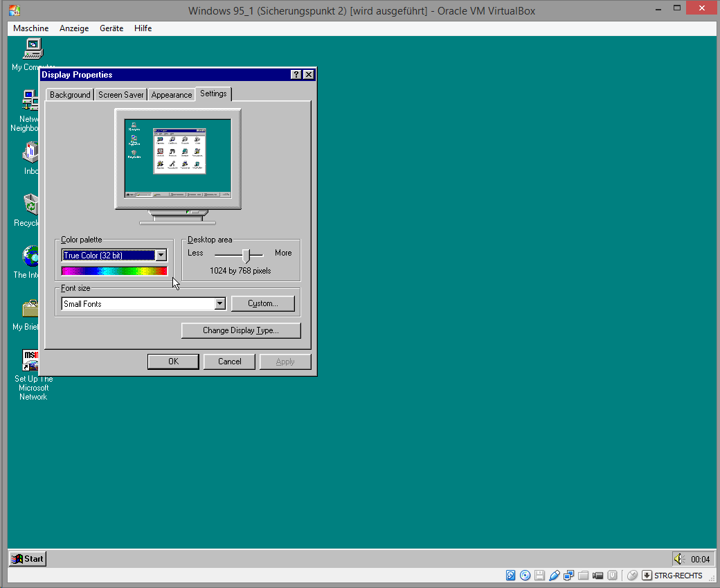Image resolution: width=720 pixels, height=588 pixels.
Task: Click the Cancel button
Action: [229, 362]
